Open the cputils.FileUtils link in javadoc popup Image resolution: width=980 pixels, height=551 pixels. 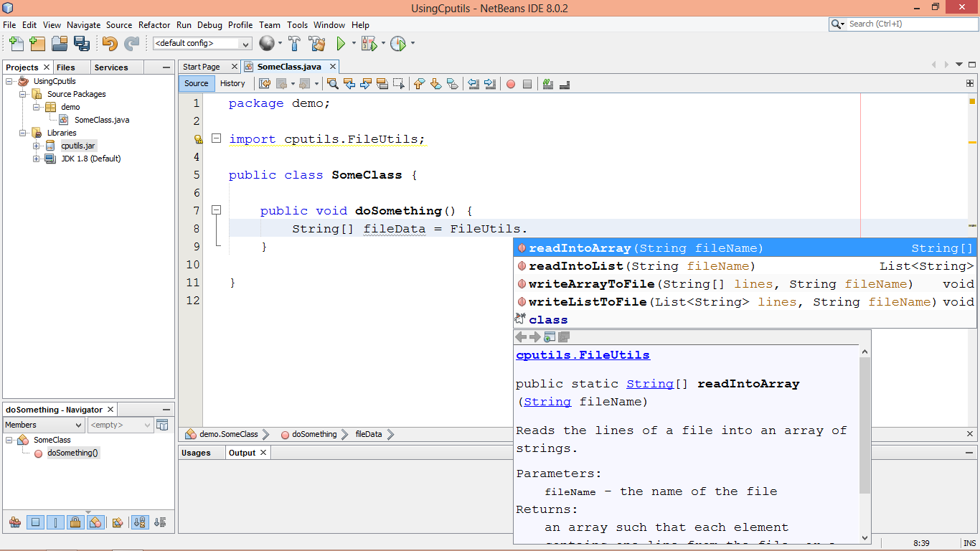pos(583,355)
